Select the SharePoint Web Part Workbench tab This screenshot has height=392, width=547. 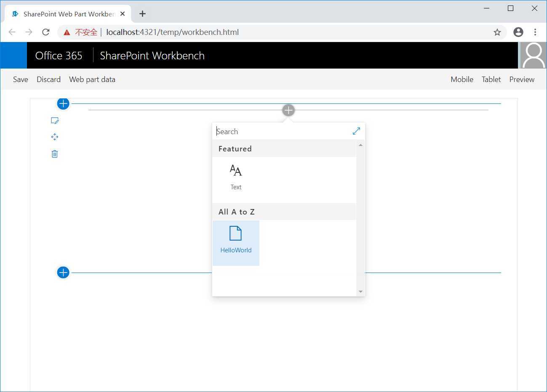pyautogui.click(x=68, y=14)
